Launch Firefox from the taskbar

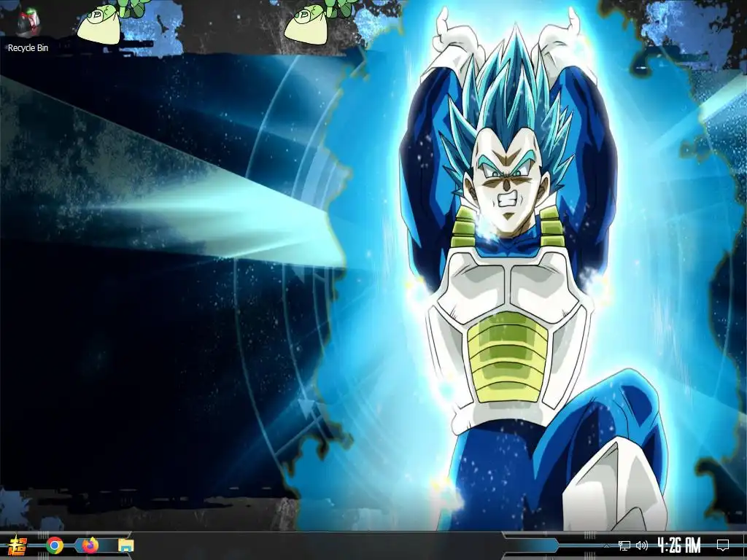click(90, 545)
